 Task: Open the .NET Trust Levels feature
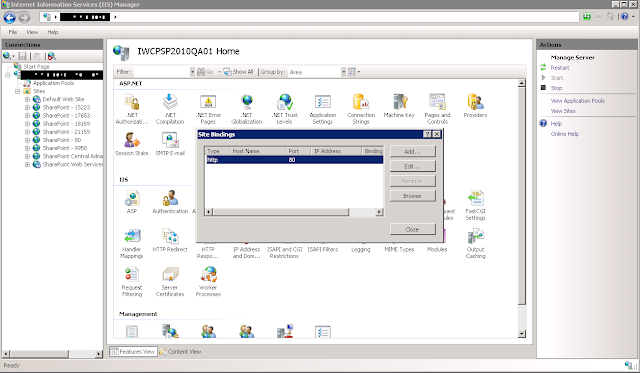284,109
